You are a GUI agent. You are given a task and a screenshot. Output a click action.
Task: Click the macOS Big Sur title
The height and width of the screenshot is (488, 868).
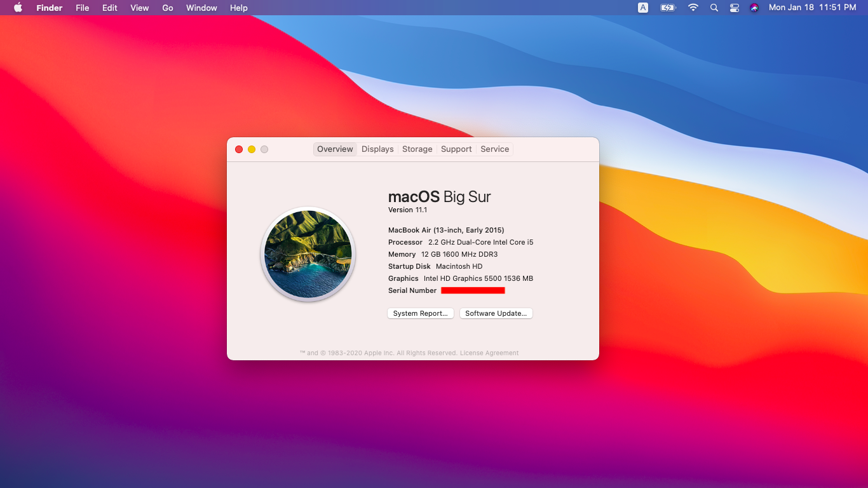click(x=440, y=197)
